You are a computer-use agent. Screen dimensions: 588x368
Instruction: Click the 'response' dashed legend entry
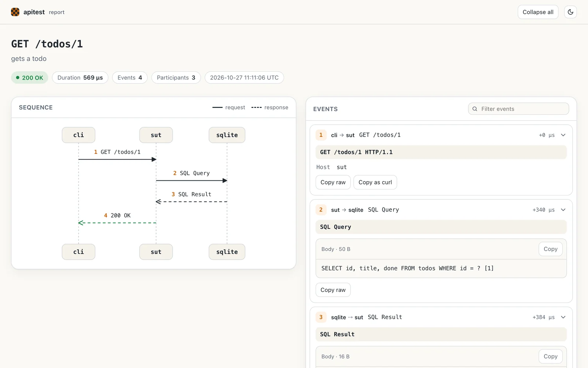pyautogui.click(x=270, y=107)
